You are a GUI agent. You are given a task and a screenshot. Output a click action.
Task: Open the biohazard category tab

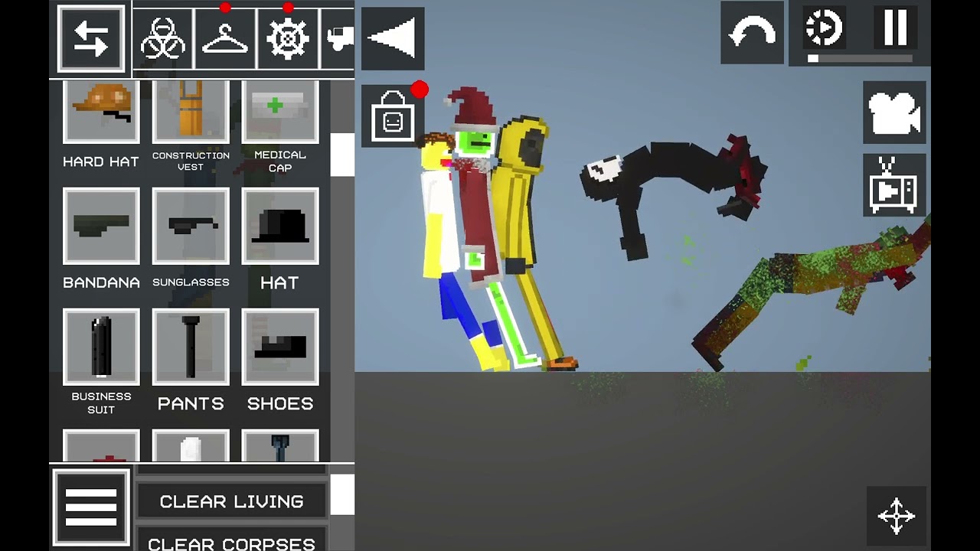[163, 38]
